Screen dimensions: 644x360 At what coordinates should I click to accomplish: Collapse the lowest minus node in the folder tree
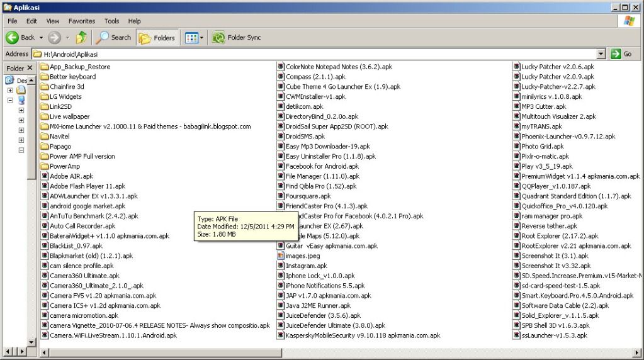[x=21, y=150]
